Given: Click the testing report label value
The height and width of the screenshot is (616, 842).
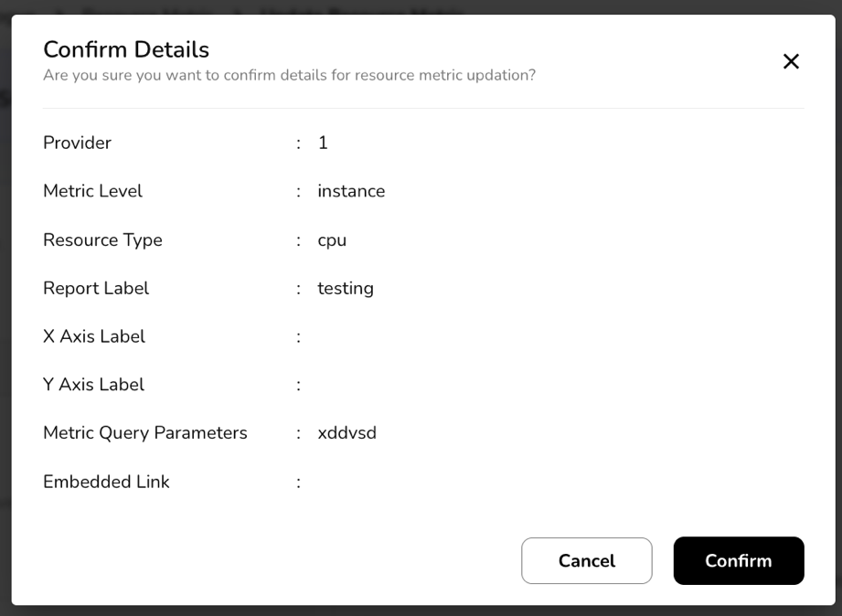Looking at the screenshot, I should click(346, 288).
